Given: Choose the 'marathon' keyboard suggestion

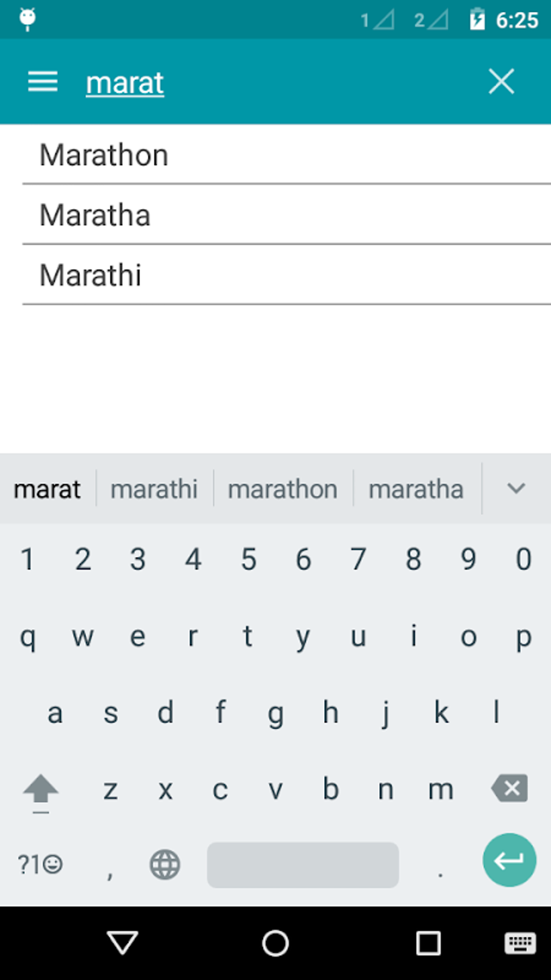Looking at the screenshot, I should click(x=283, y=489).
